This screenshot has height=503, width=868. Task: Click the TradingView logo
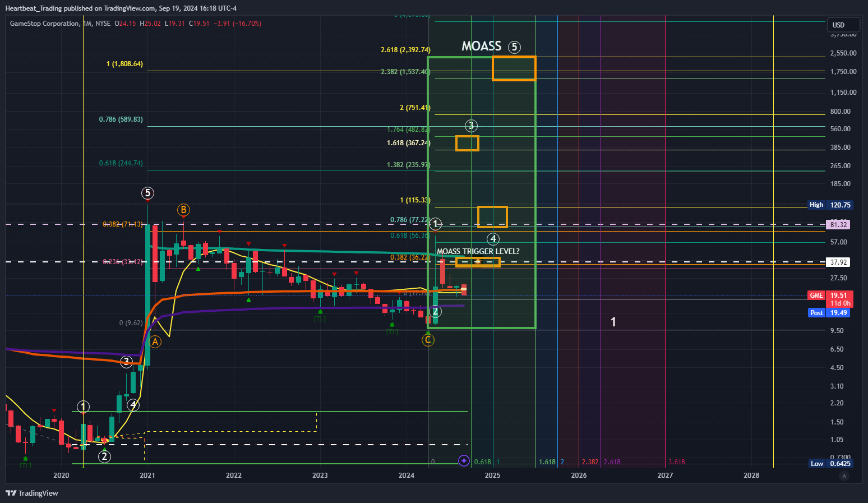click(32, 493)
